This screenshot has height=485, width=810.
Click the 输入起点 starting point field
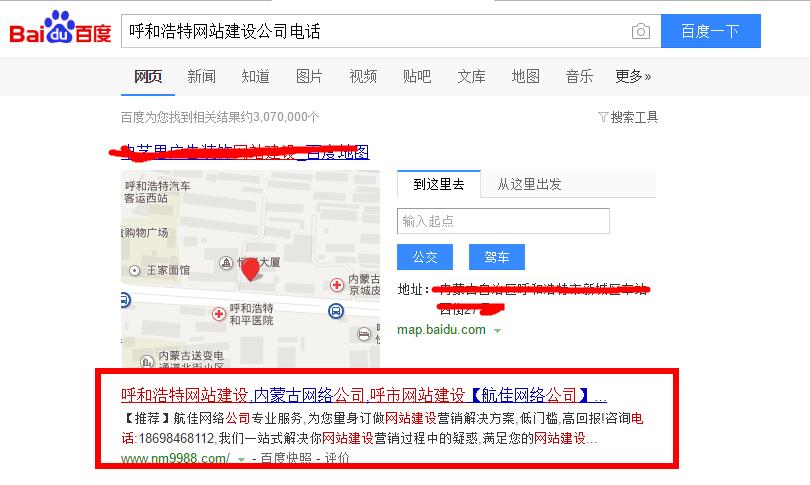tap(503, 221)
